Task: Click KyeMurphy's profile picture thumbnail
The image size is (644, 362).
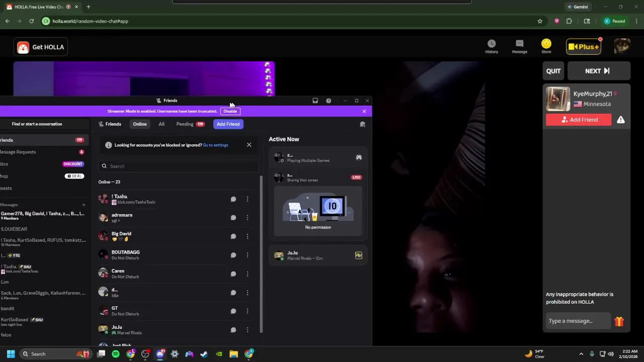Action: pyautogui.click(x=558, y=99)
